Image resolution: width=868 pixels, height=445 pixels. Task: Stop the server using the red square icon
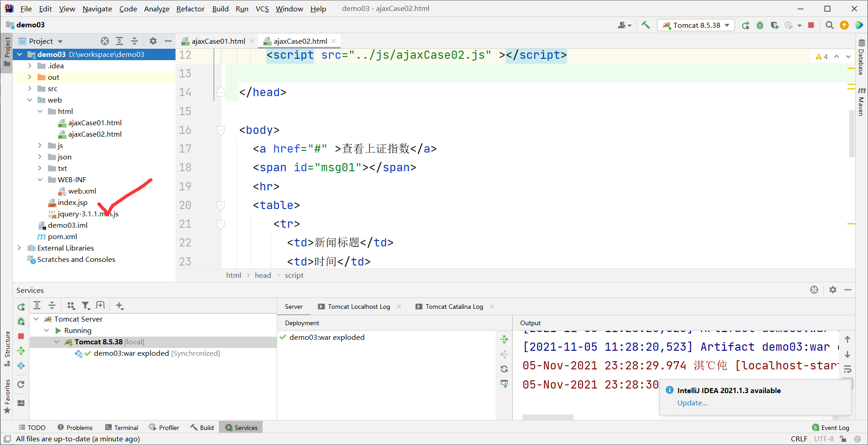(x=811, y=25)
